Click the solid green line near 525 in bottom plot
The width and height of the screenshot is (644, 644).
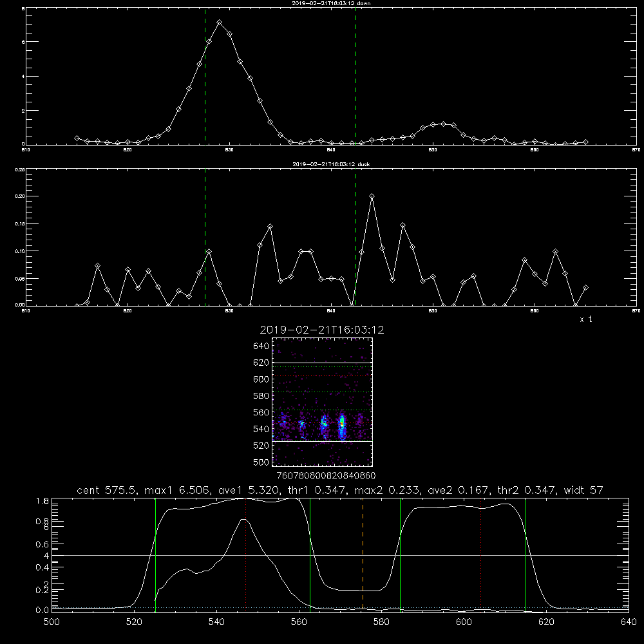155,555
